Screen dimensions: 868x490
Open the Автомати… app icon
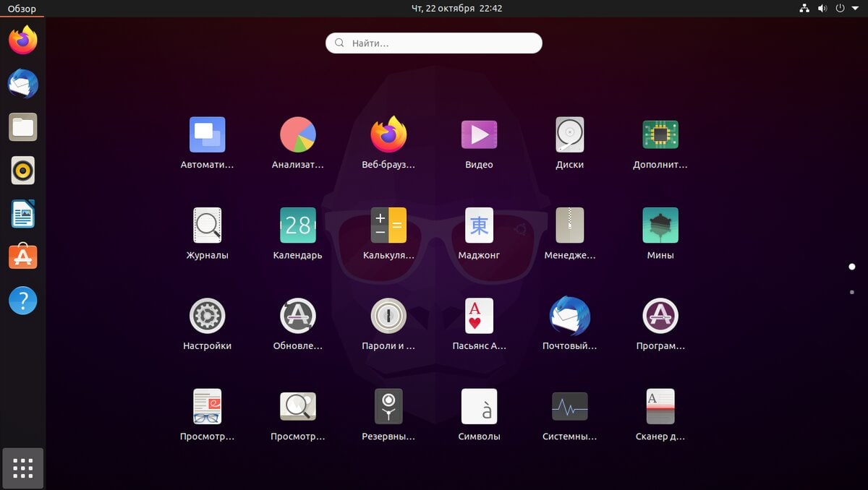point(208,135)
